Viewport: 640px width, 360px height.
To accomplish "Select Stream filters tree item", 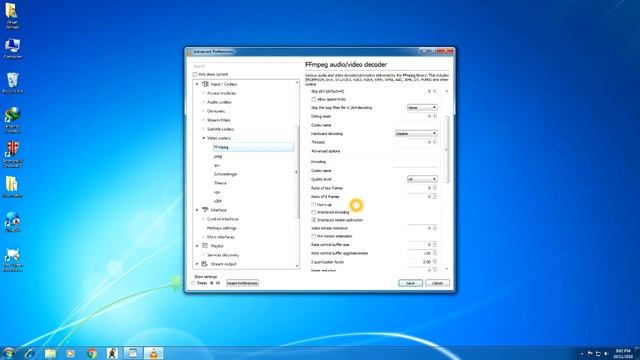I will pyautogui.click(x=219, y=120).
